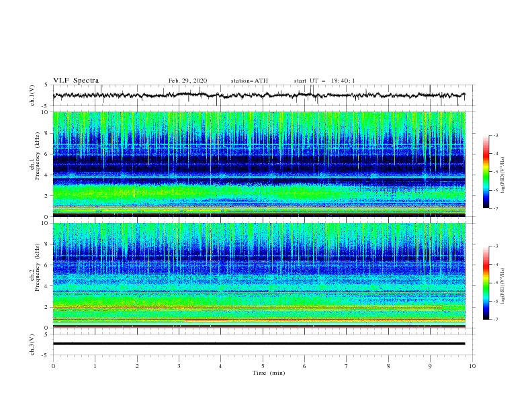Screen dimensions: 532x411
Task: Click the 'VLF Spectra' title text
Action: [76, 81]
